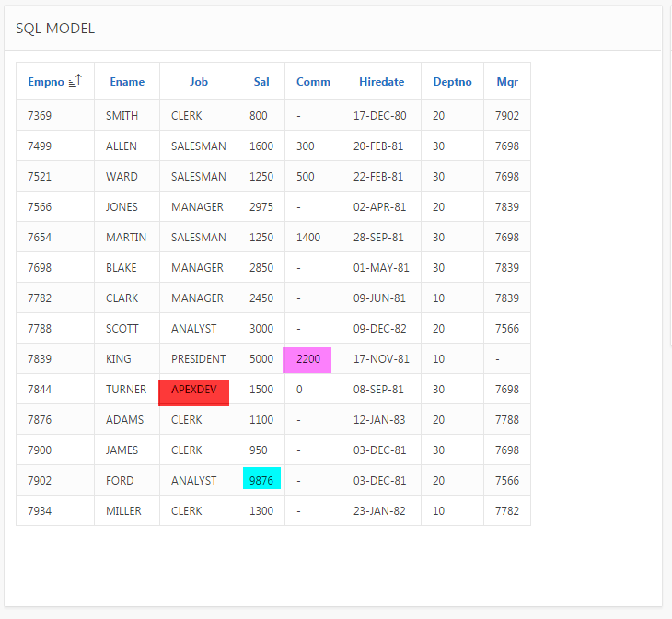Click salary value 800
The height and width of the screenshot is (619, 672).
pyautogui.click(x=259, y=116)
